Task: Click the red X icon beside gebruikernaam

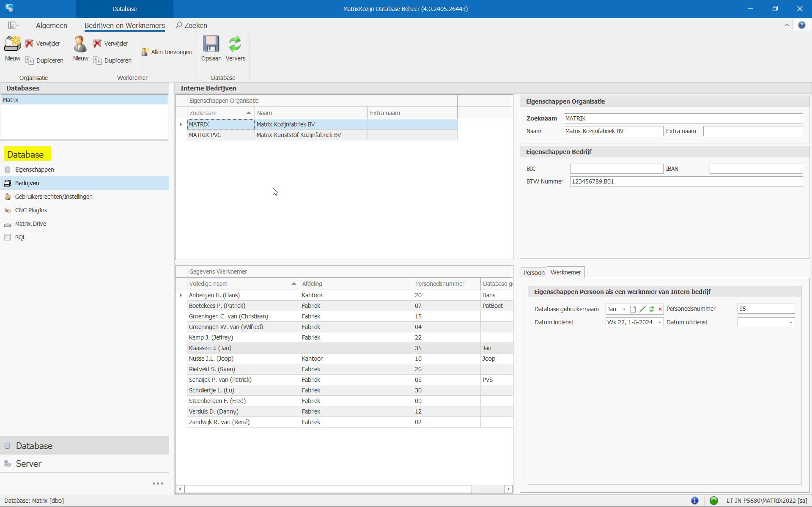Action: (x=660, y=309)
